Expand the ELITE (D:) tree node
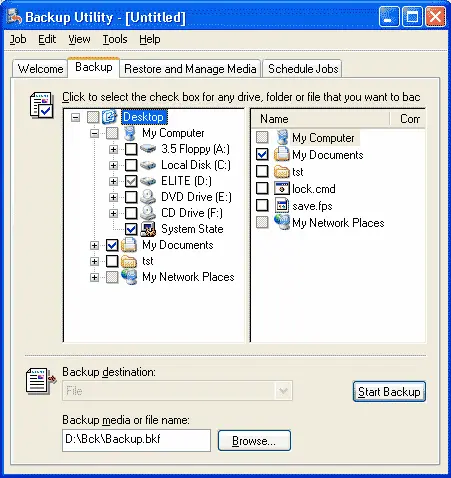The height and width of the screenshot is (478, 451). (x=113, y=181)
